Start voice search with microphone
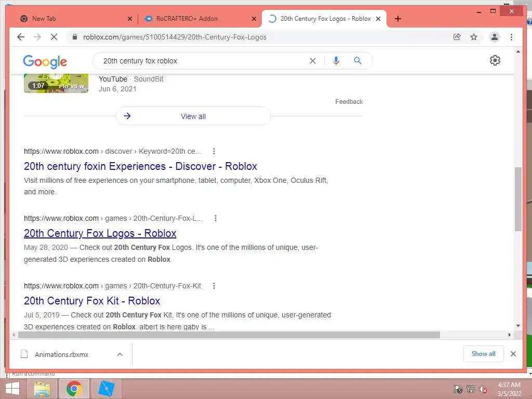The image size is (532, 399). tap(336, 61)
